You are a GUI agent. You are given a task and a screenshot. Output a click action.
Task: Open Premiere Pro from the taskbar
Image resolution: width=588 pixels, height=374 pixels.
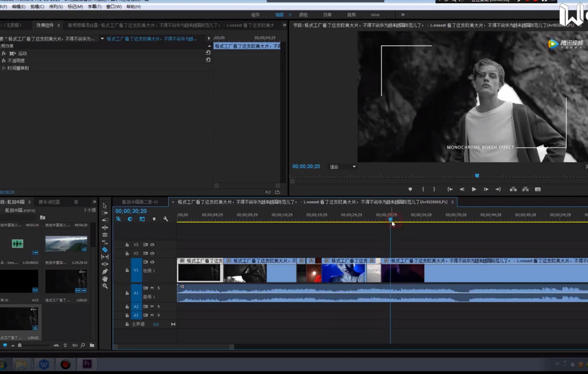(87, 364)
